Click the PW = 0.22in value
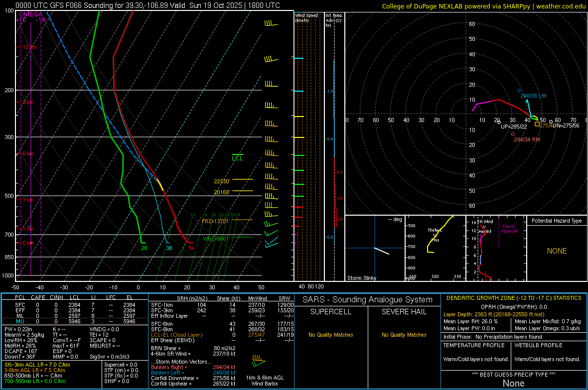The width and height of the screenshot is (588, 390). pos(18,329)
